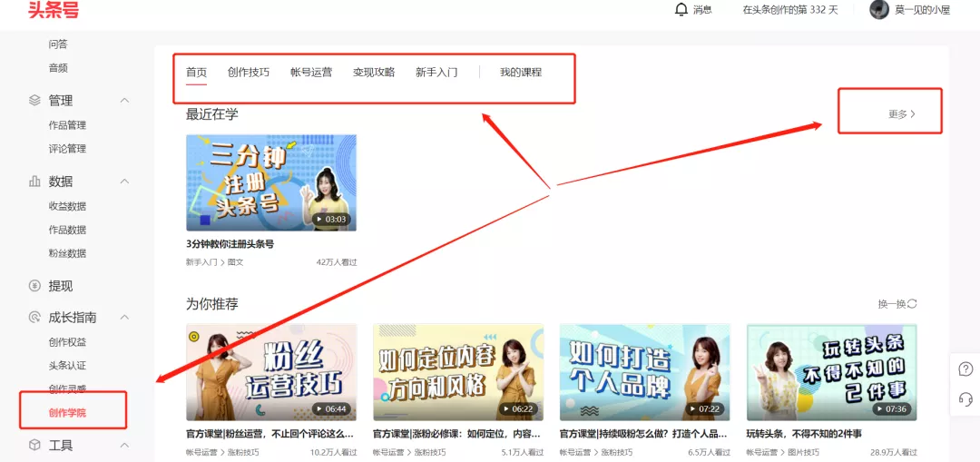980x462 pixels.
Task: Switch to the 帐号运营 tab
Action: 311,72
